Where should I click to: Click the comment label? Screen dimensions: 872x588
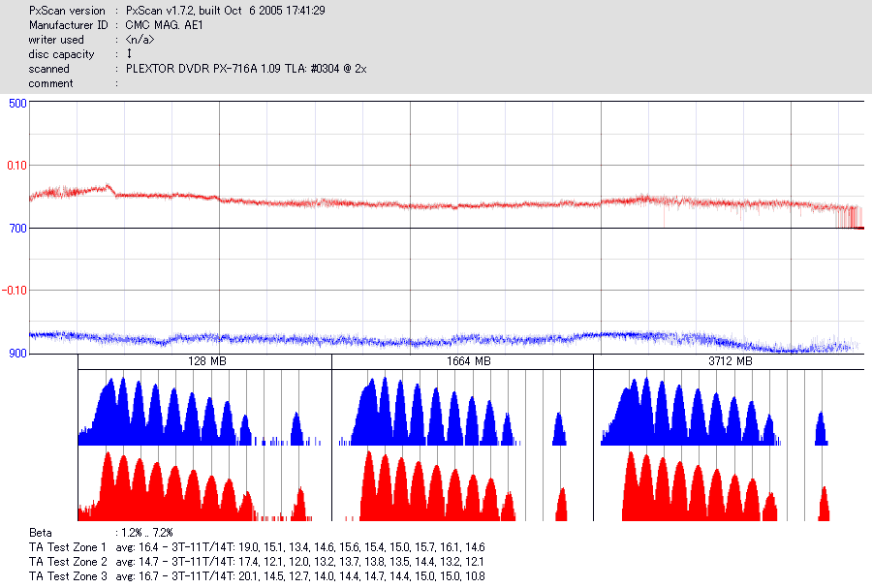click(x=50, y=83)
